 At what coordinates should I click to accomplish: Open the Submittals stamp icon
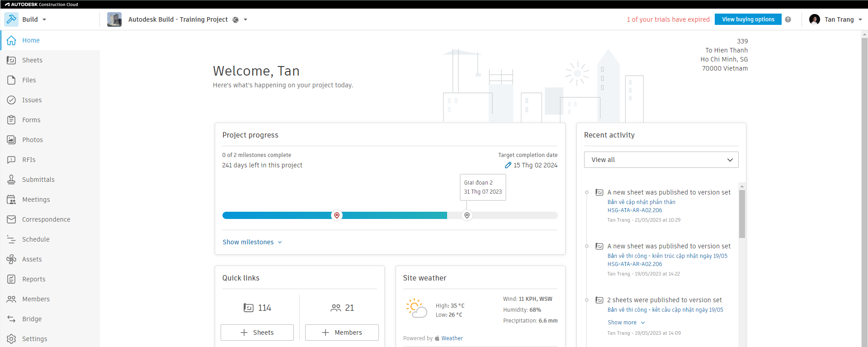11,180
